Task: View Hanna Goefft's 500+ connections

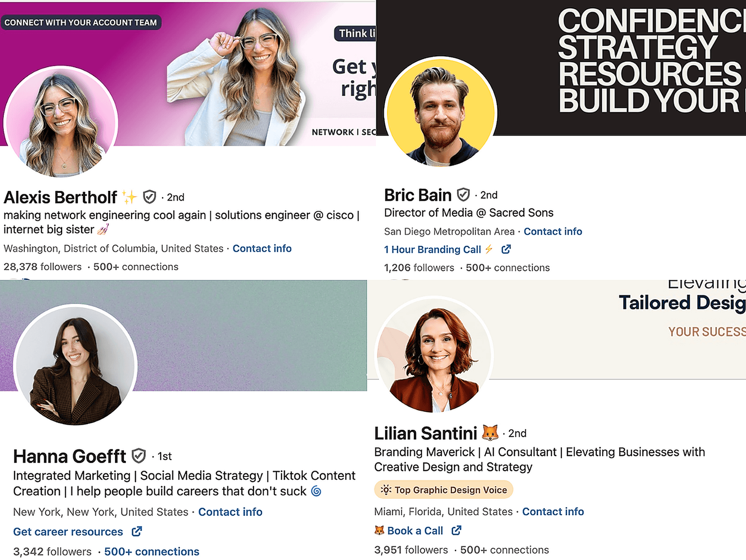Action: coord(152,552)
